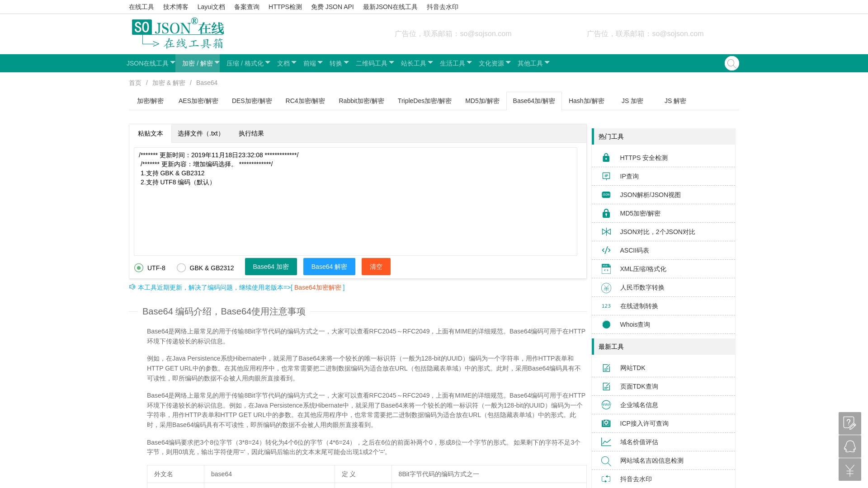Click the compare icon beside JSON对比
Viewport: 868px width, 488px height.
point(606,232)
